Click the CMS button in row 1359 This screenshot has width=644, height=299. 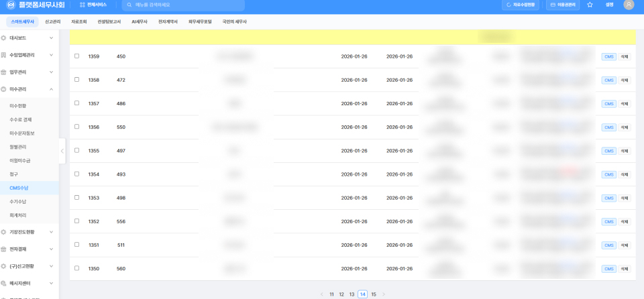point(609,57)
